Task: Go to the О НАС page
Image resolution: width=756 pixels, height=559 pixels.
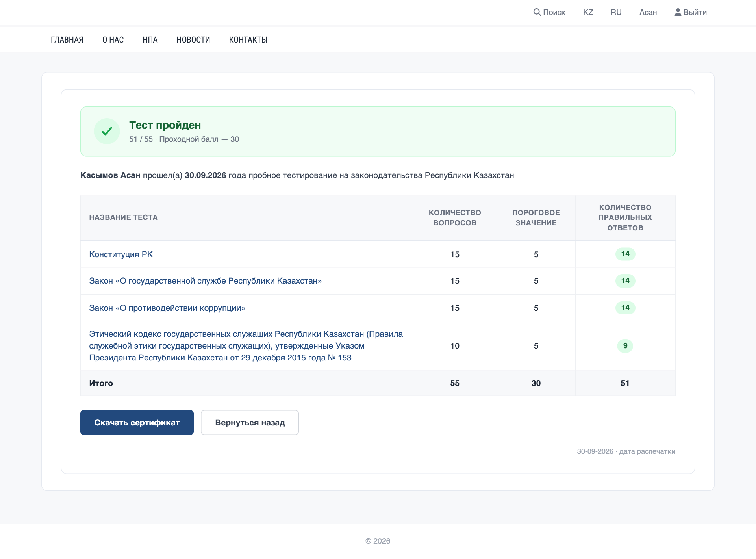Action: point(113,40)
